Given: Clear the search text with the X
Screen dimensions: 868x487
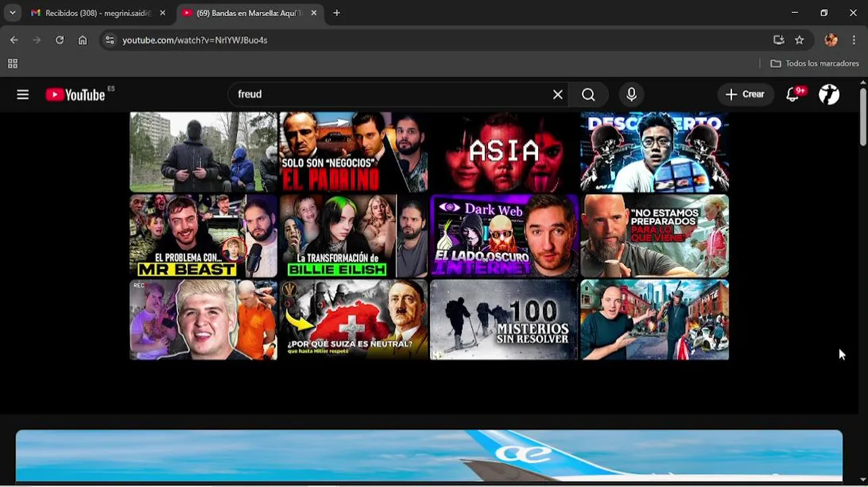Looking at the screenshot, I should (x=558, y=95).
